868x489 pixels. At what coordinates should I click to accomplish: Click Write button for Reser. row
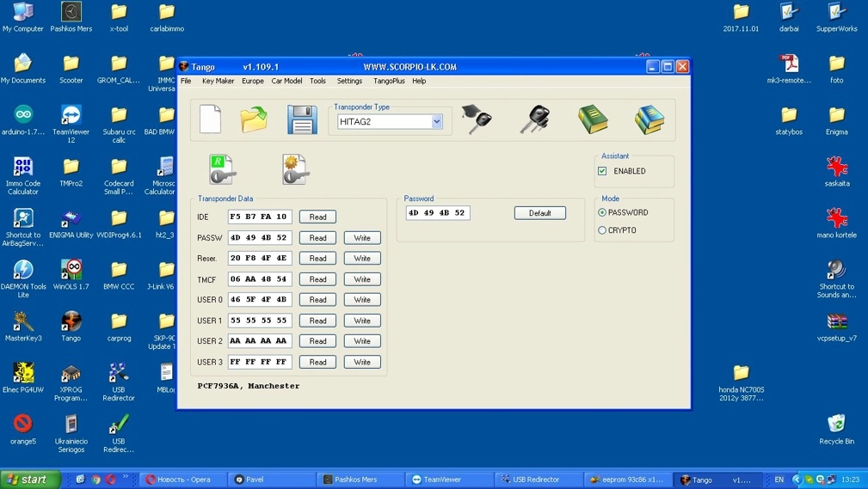pyautogui.click(x=362, y=259)
